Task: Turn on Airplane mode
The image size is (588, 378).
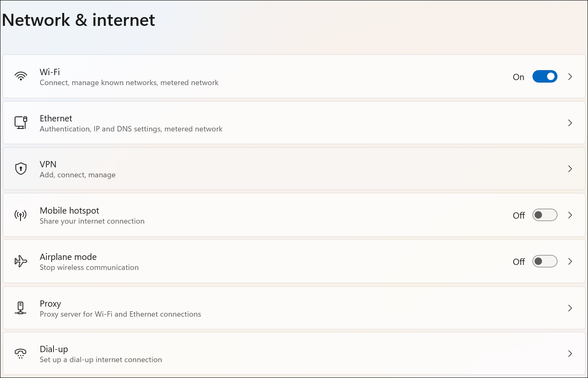Action: pos(545,261)
